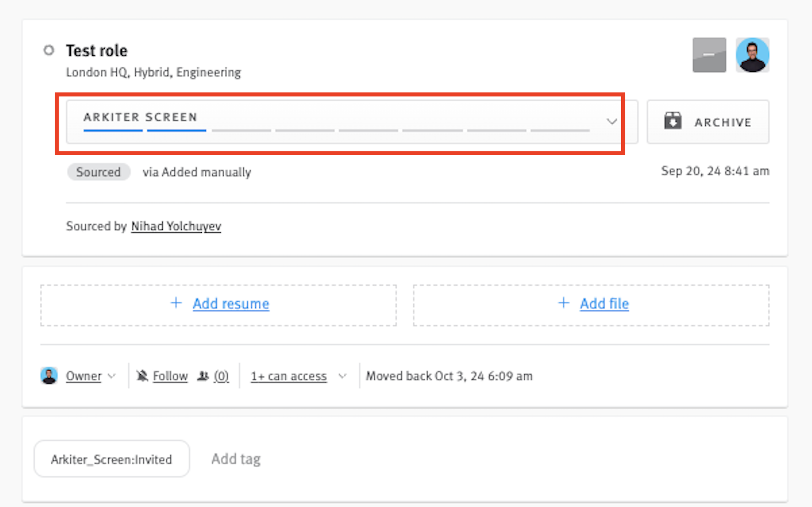Image resolution: width=812 pixels, height=507 pixels.
Task: Click the circle status icon beside Test role
Action: (49, 50)
